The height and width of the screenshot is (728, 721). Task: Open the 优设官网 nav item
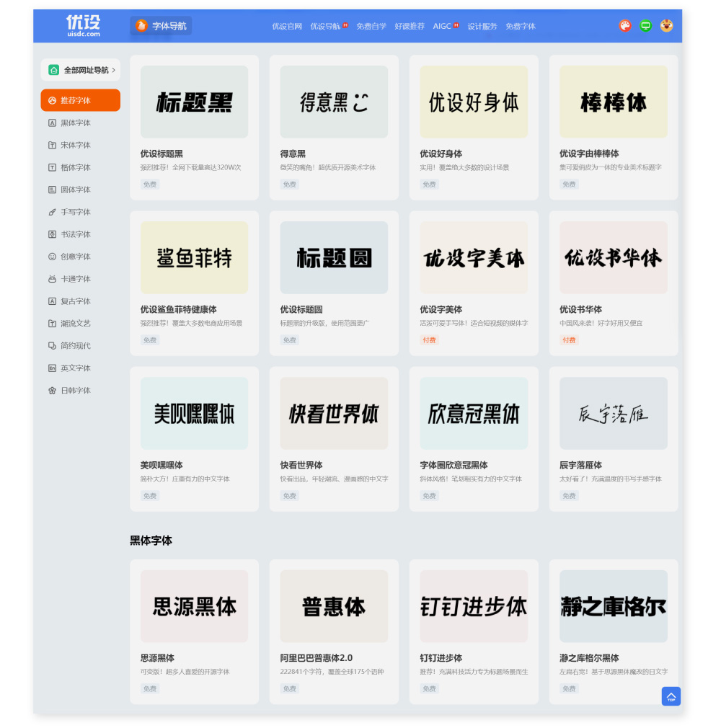[287, 26]
